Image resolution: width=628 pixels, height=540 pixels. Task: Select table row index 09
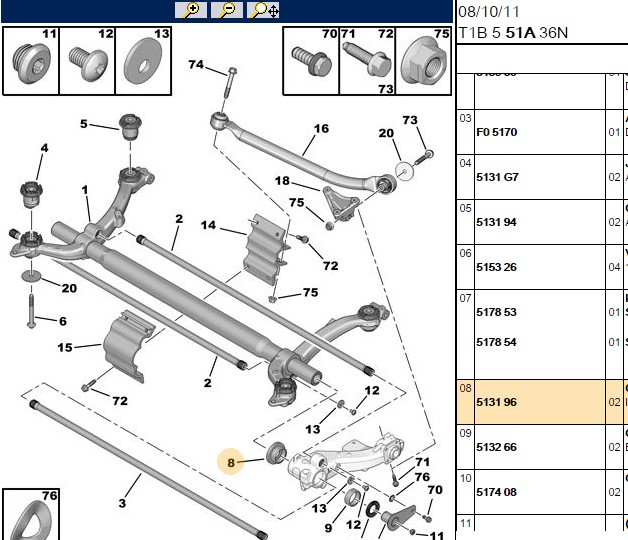[465, 433]
